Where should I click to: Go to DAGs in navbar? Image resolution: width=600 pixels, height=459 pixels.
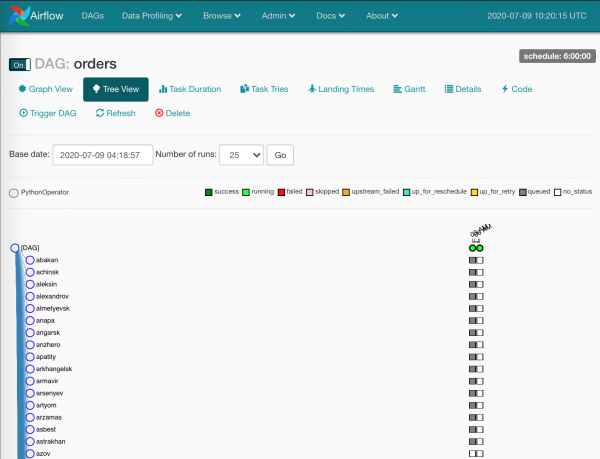coord(91,16)
